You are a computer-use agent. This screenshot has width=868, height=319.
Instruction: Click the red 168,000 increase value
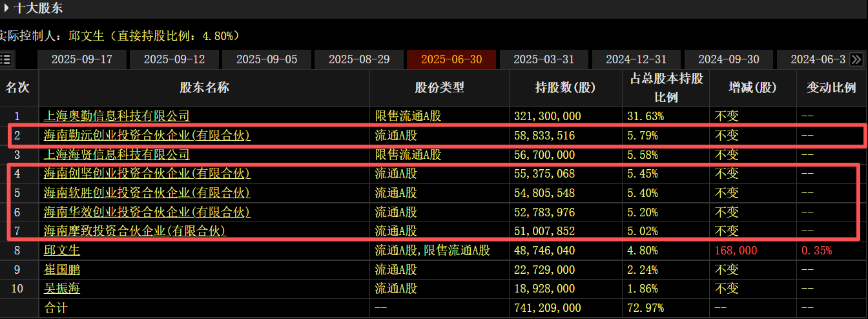coord(736,250)
